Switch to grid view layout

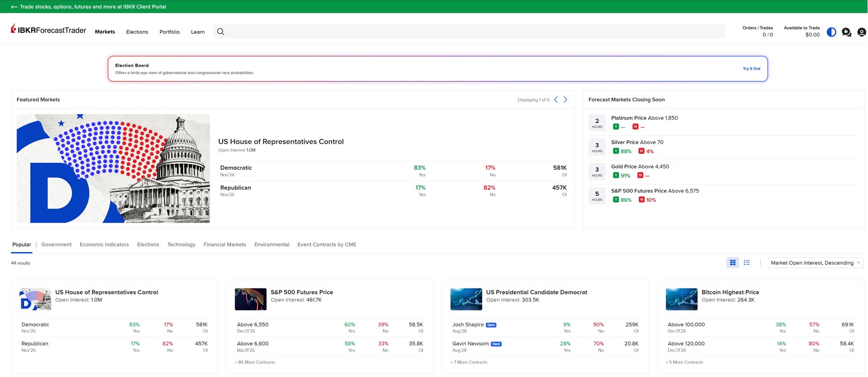click(733, 262)
